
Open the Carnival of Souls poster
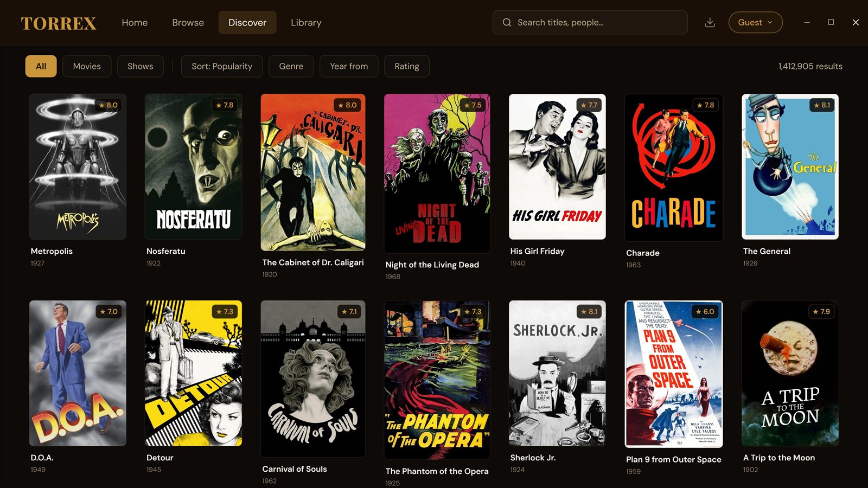coord(313,379)
